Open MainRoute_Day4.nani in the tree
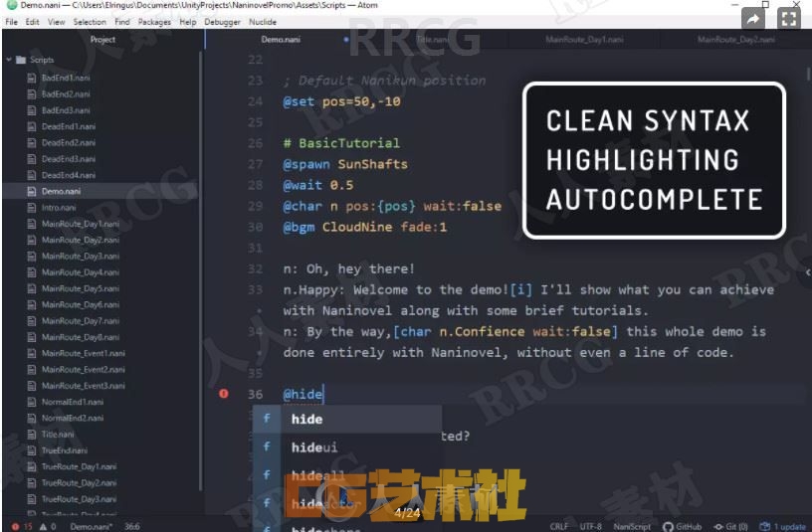 point(80,272)
